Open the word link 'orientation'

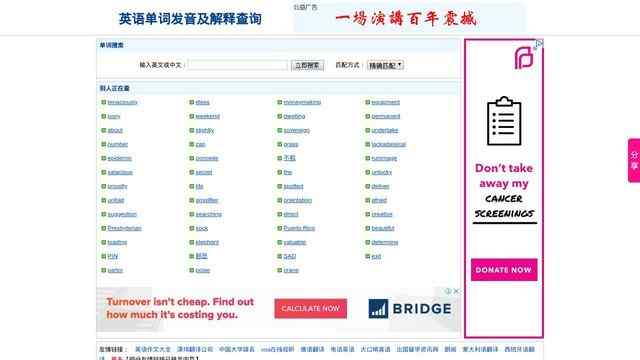click(x=298, y=200)
